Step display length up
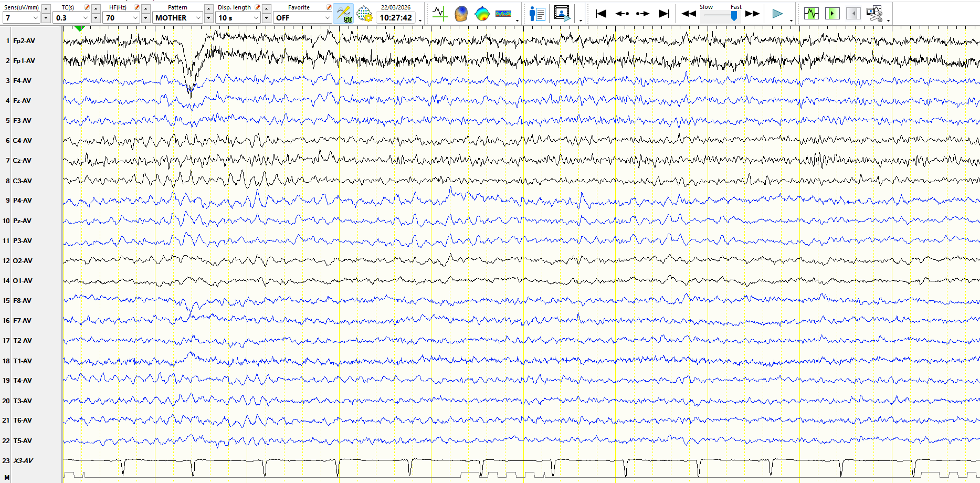 267,8
